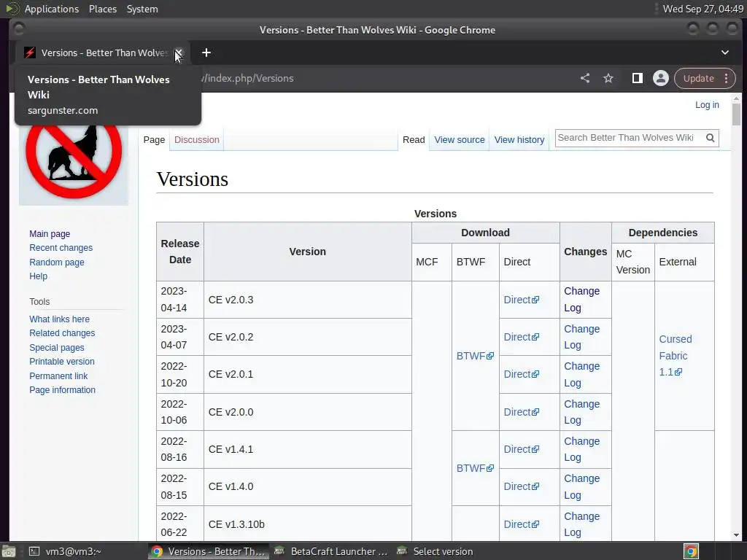Open the Change Log for CE v2.0.3
This screenshot has height=560, width=747.
pos(581,300)
